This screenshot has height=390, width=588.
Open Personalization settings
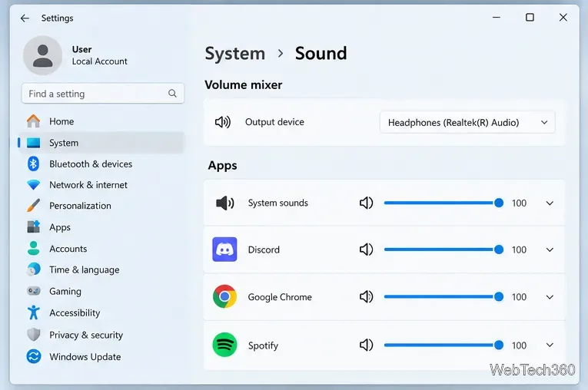click(101, 206)
